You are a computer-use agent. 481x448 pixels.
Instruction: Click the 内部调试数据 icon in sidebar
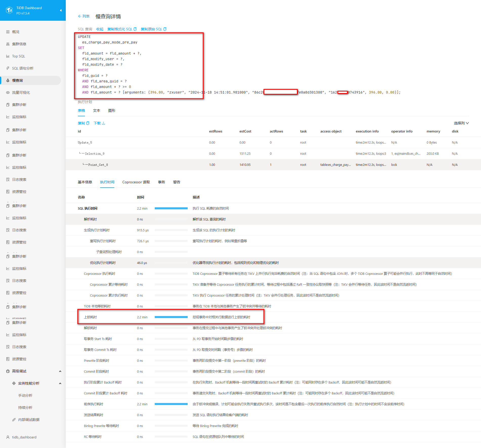[x=14, y=420]
